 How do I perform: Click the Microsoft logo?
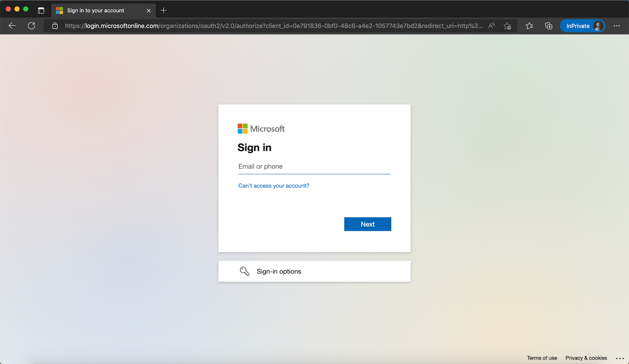[x=261, y=129]
